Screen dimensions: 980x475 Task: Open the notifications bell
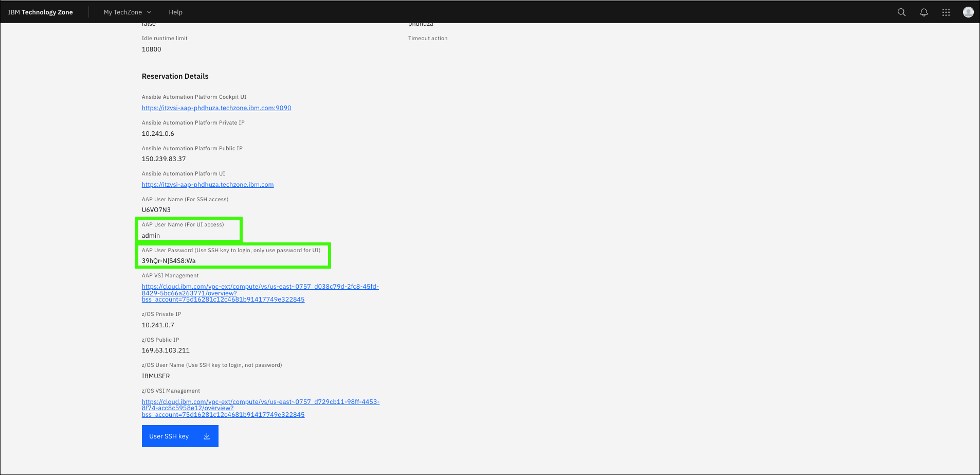(923, 12)
